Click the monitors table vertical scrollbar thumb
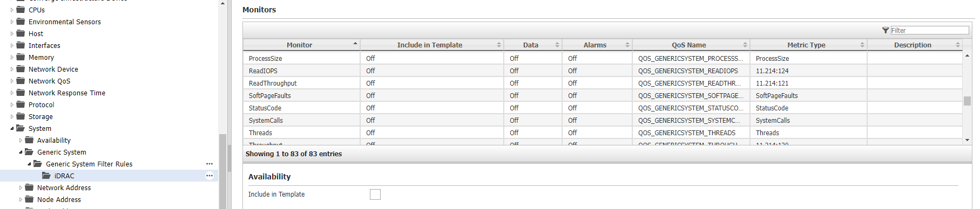 point(967,101)
